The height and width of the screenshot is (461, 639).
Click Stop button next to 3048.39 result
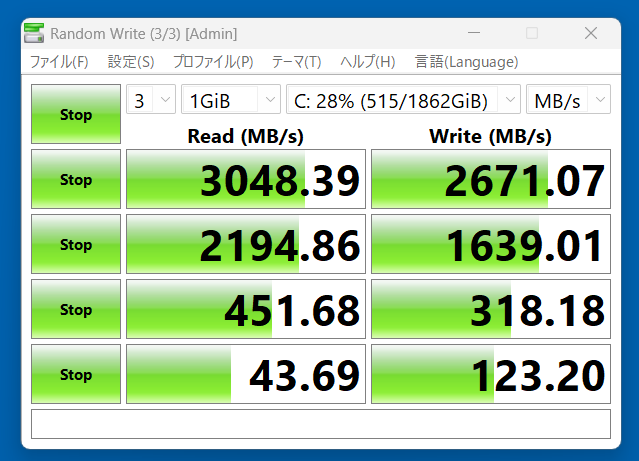tap(76, 180)
